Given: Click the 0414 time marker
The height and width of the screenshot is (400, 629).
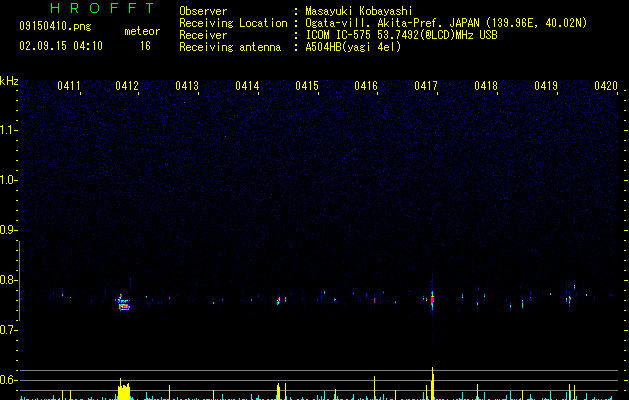Looking at the screenshot, I should point(247,86).
